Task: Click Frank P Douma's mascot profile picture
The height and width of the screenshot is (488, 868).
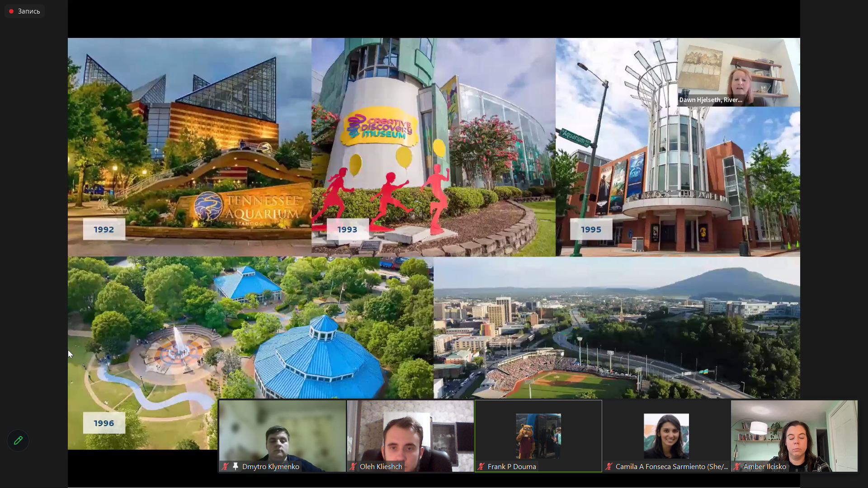Action: 538,436
